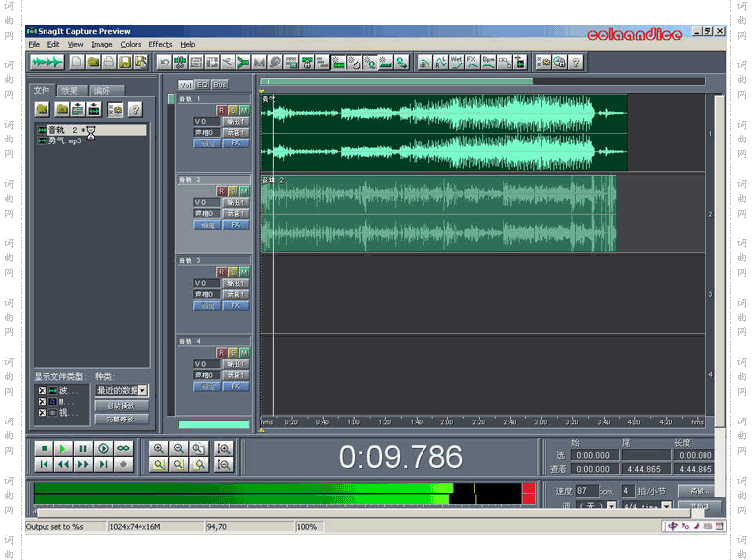Screen dimensions: 752x560
Task: Click the Bpm tempo toolbar icon
Action: (488, 62)
